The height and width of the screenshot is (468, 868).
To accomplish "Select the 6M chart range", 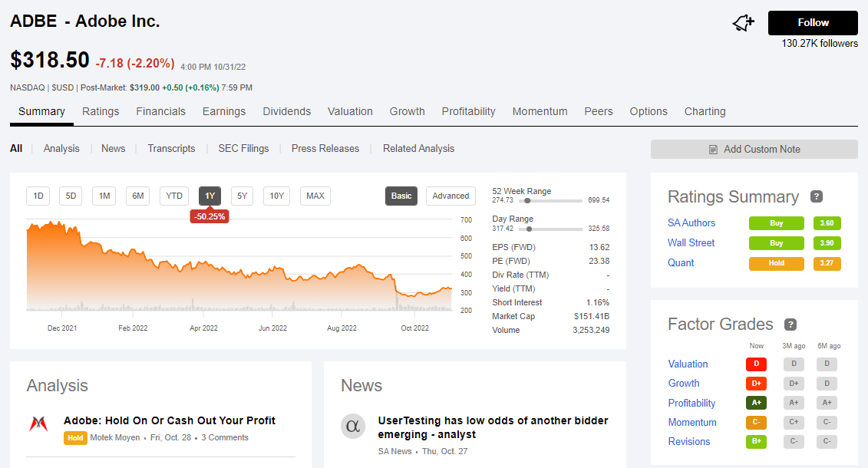I will point(138,196).
